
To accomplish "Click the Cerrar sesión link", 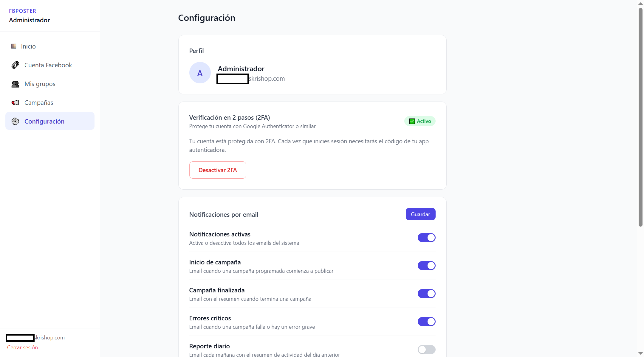I will 22,347.
